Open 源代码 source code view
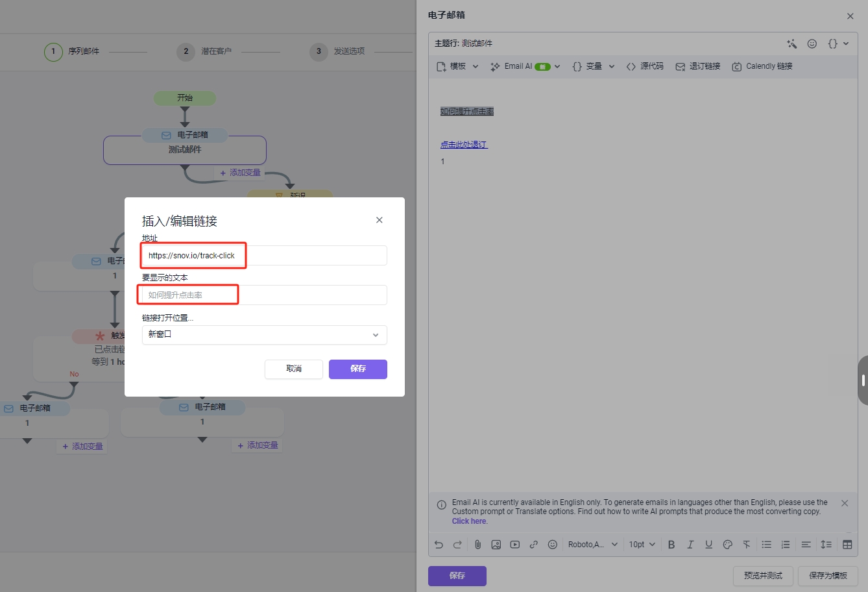 point(645,66)
